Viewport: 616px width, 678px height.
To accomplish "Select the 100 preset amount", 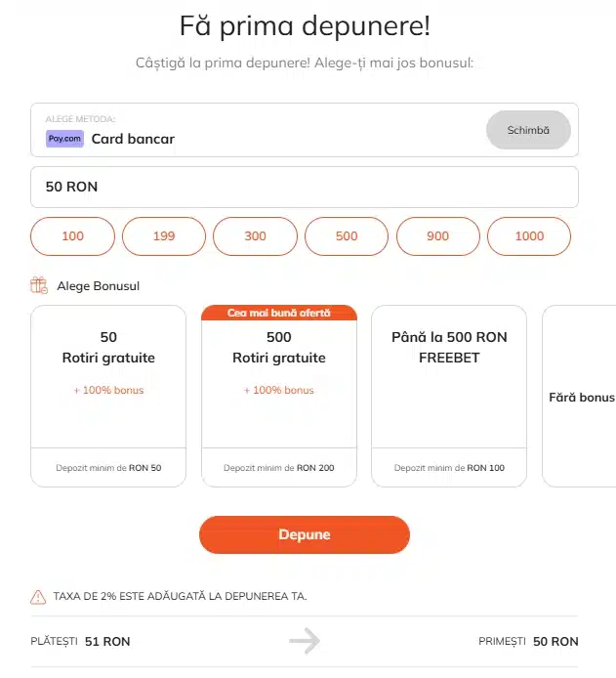I will click(73, 236).
